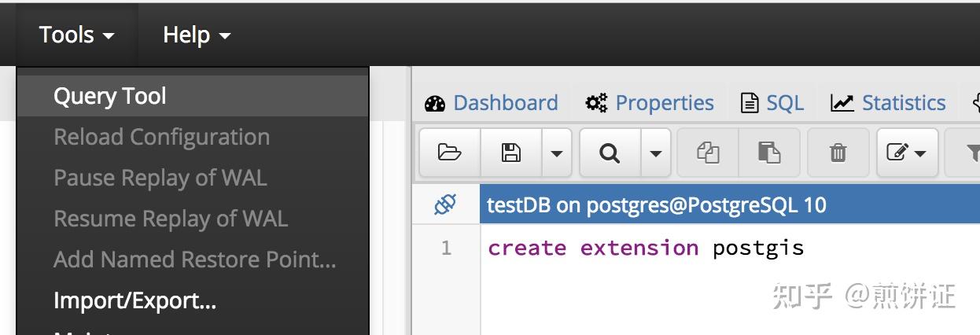Switch to the SQL tab

pos(773,103)
